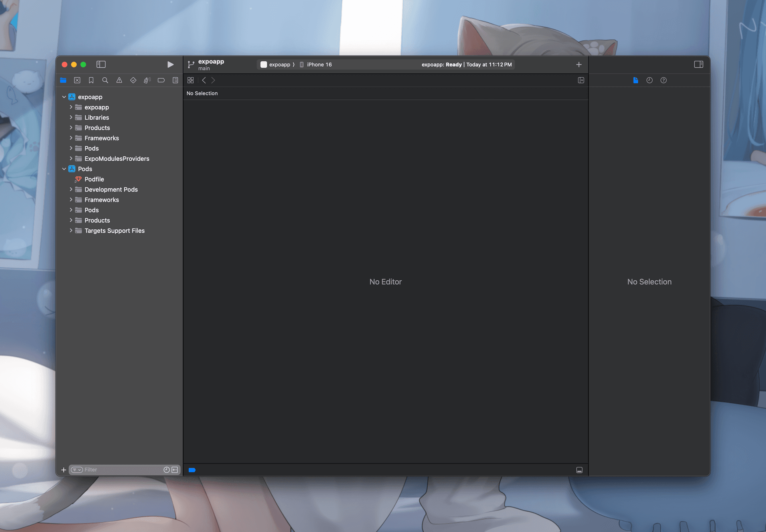
Task: Expand Products folder under expoapp project
Action: (x=71, y=128)
